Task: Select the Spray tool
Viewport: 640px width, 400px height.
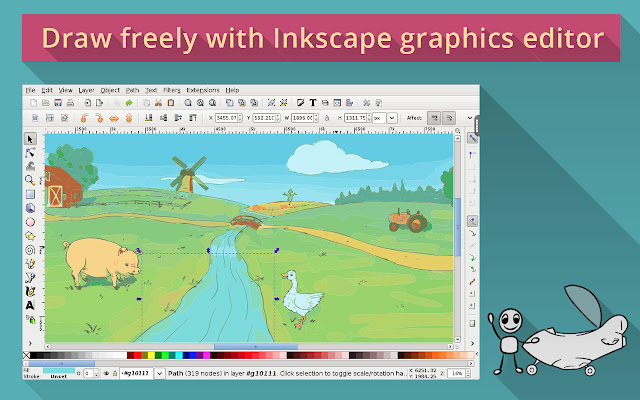Action: click(31, 319)
